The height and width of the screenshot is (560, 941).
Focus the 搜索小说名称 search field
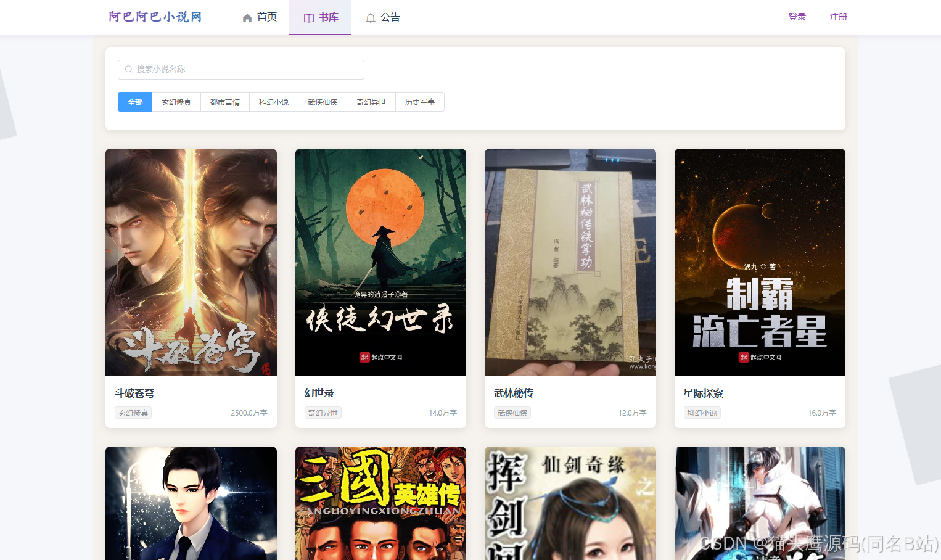click(241, 70)
